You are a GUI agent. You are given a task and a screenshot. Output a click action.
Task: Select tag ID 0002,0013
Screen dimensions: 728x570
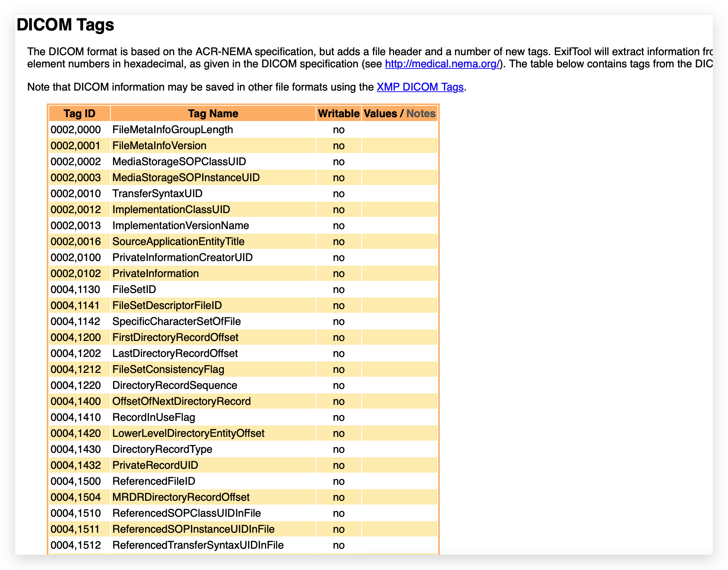click(76, 226)
